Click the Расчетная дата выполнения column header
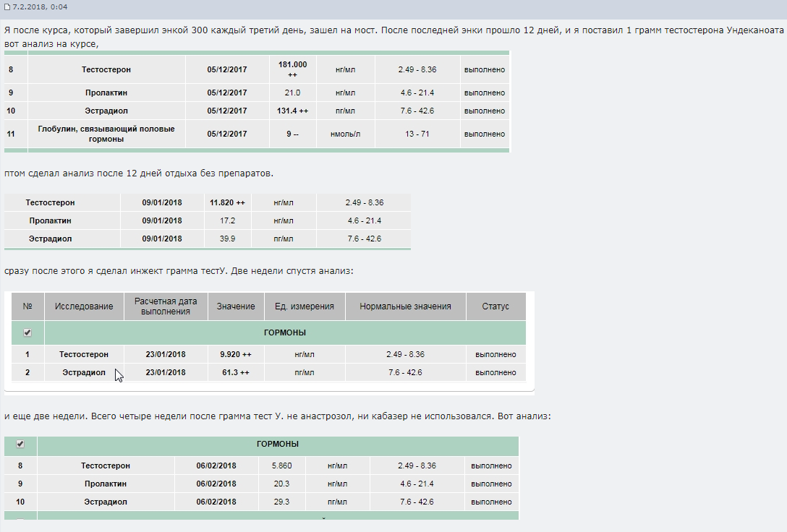The width and height of the screenshot is (787, 532). tap(166, 306)
